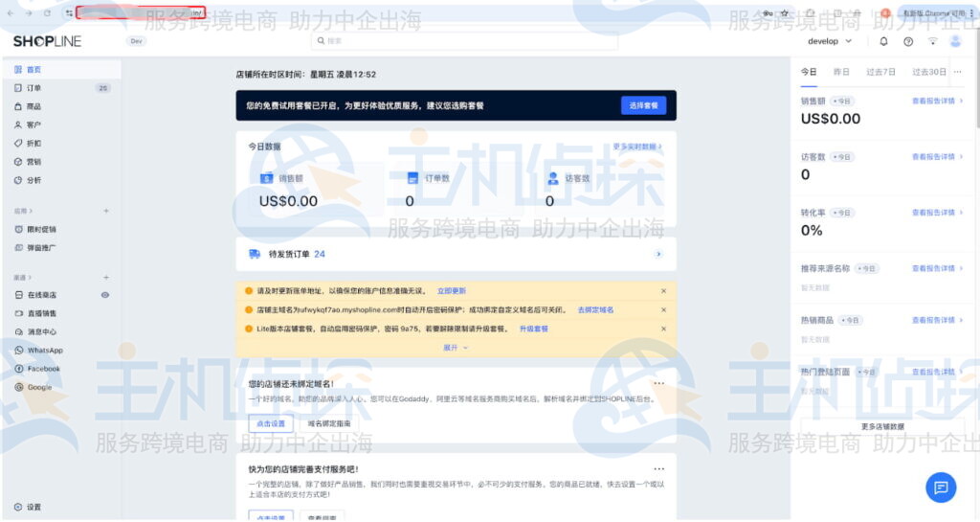This screenshot has width=980, height=522.
Task: Open 更多实时数据 link
Action: pos(636,147)
